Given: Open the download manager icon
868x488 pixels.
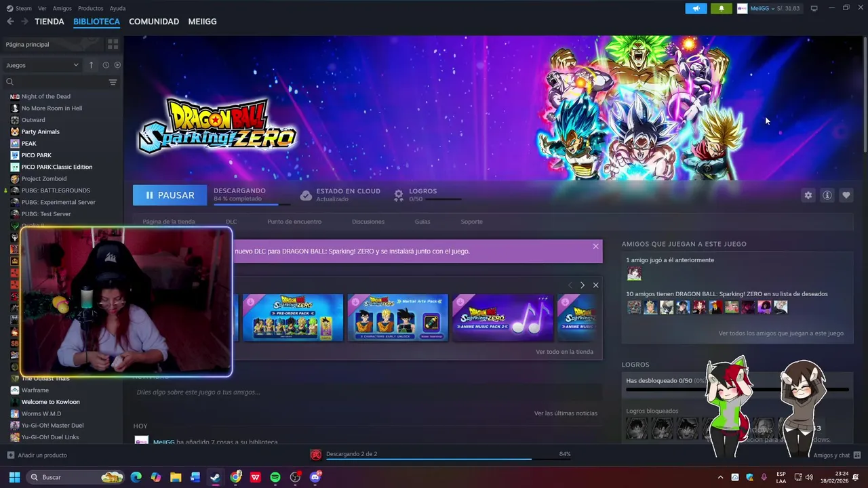Looking at the screenshot, I should pyautogui.click(x=315, y=455).
